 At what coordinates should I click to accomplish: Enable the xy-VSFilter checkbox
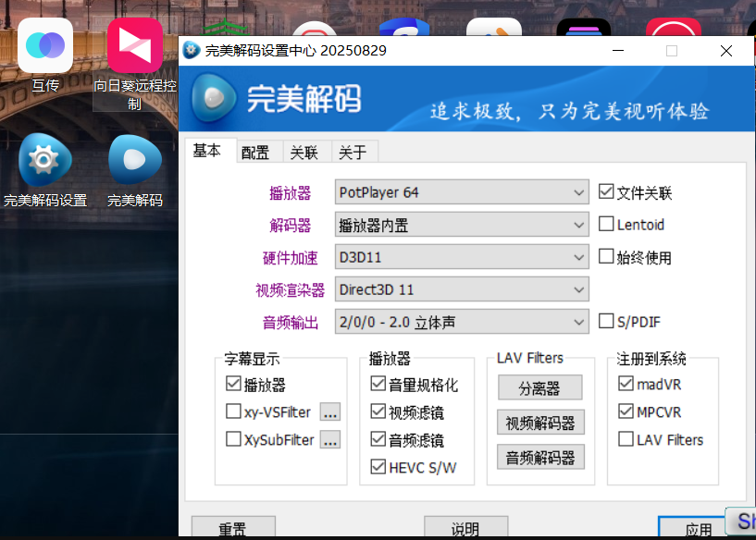point(233,411)
